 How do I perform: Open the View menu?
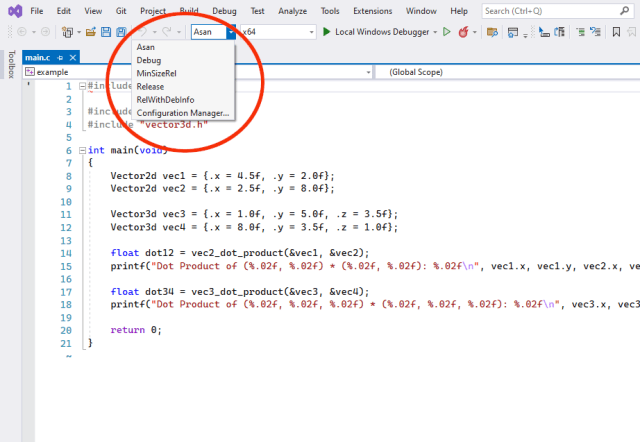[x=93, y=11]
